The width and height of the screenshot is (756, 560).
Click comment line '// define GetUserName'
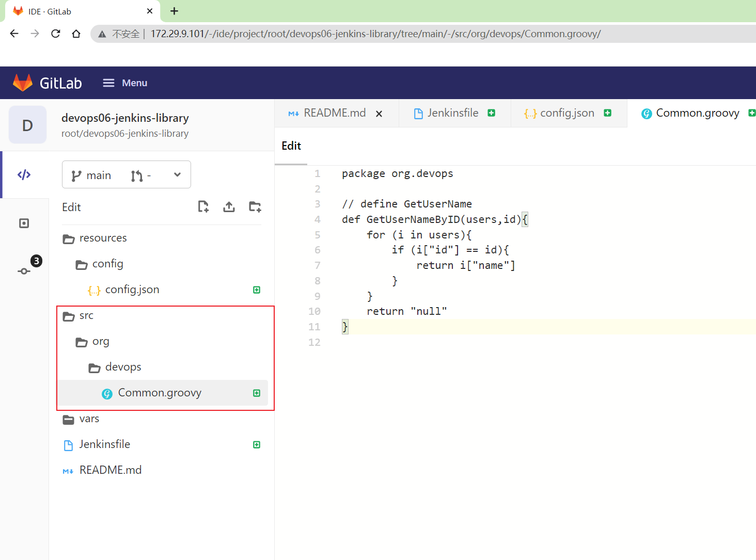click(x=407, y=204)
